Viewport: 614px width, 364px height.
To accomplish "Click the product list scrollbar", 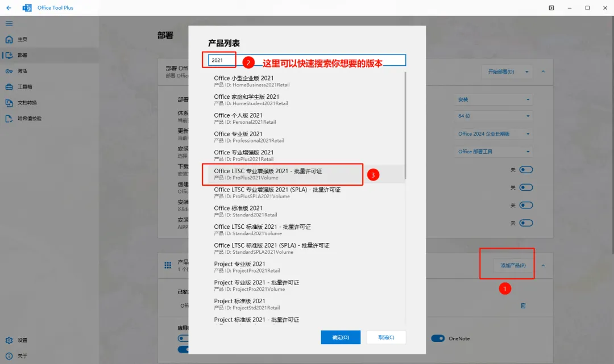I will point(405,125).
